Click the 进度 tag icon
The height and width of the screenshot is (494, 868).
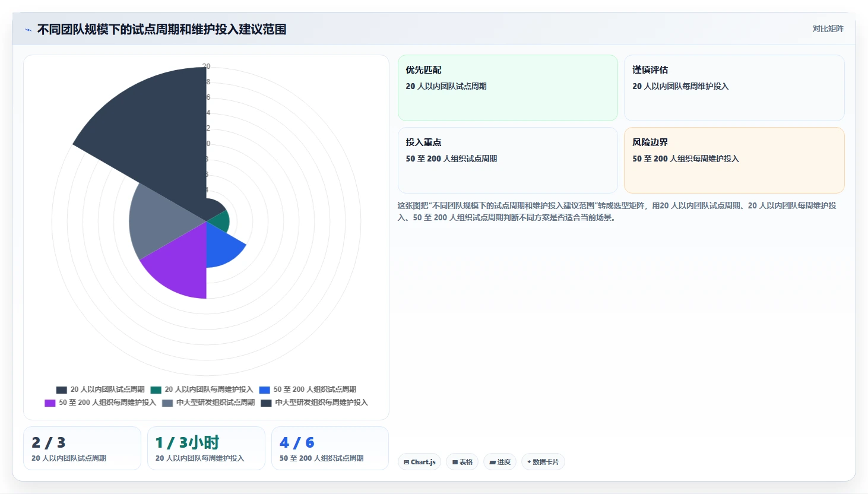492,462
